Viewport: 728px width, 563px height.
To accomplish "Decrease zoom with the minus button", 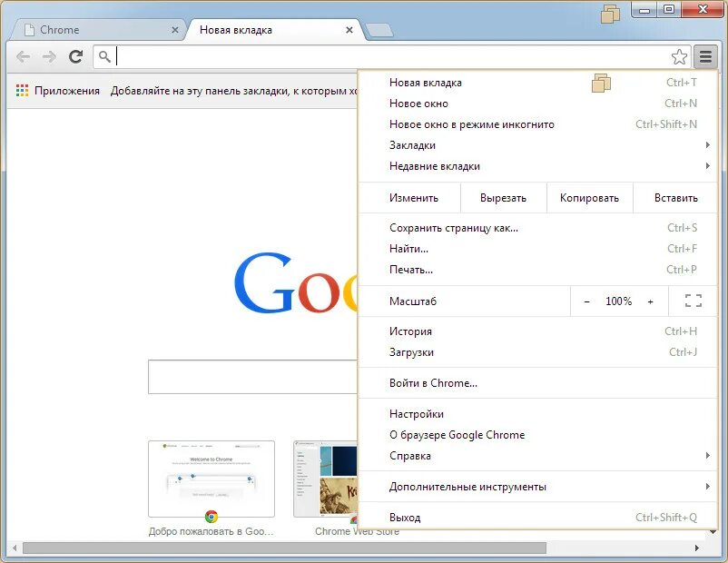I will [x=587, y=301].
